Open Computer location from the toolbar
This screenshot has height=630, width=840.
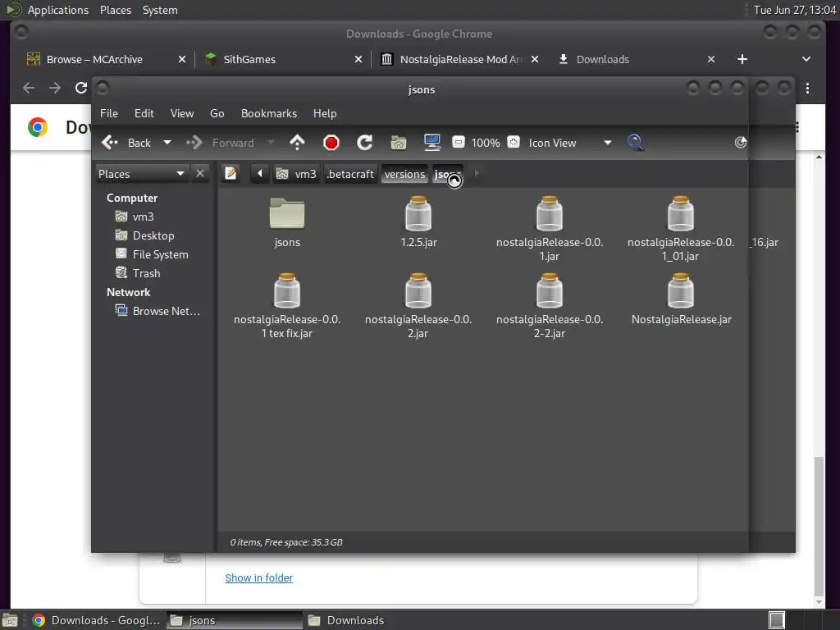point(431,143)
